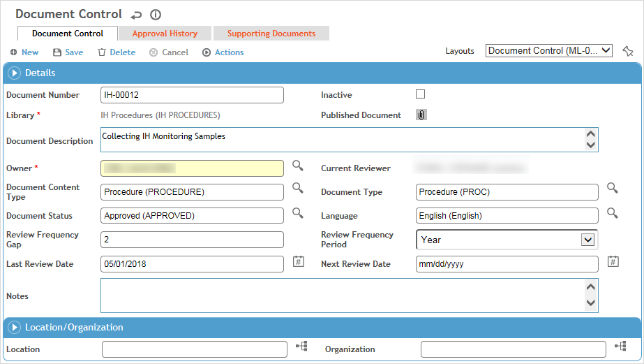Open the Location hierarchy tree icon

click(x=301, y=347)
